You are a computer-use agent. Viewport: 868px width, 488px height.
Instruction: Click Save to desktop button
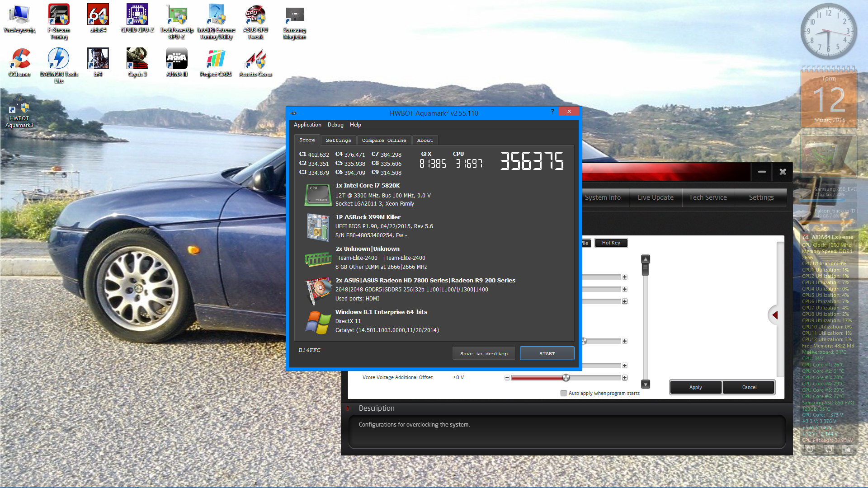484,353
